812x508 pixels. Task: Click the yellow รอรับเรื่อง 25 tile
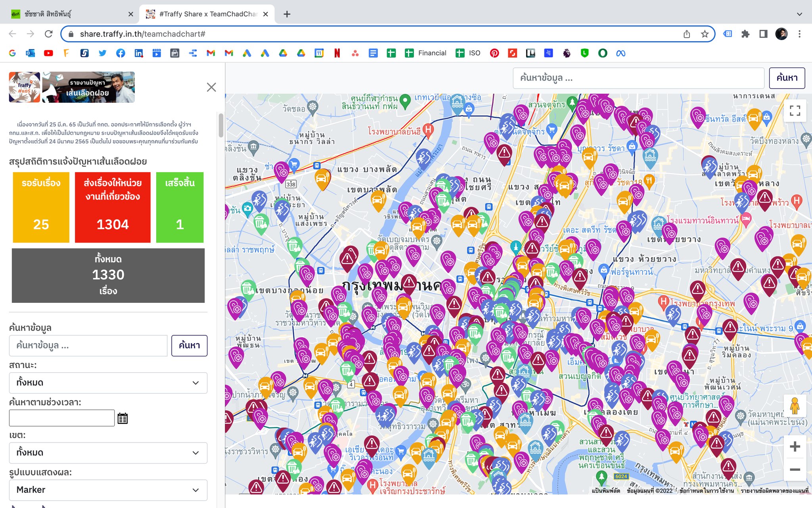click(41, 207)
